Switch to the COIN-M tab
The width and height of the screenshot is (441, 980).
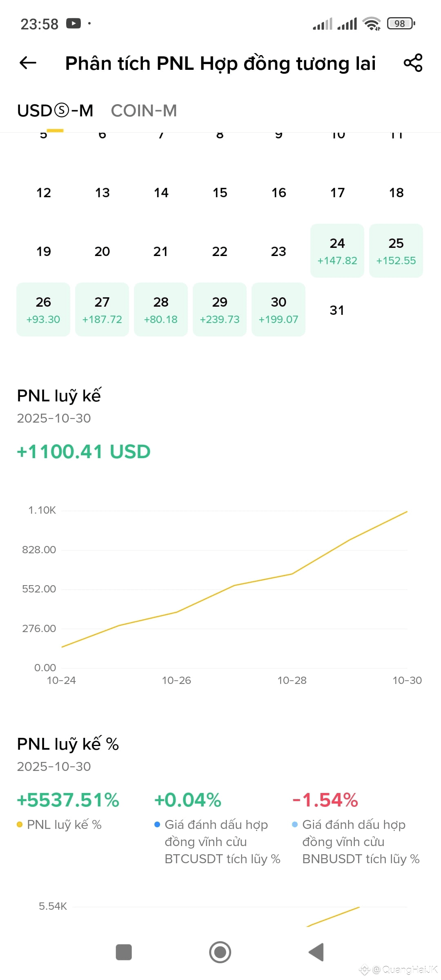click(x=144, y=111)
